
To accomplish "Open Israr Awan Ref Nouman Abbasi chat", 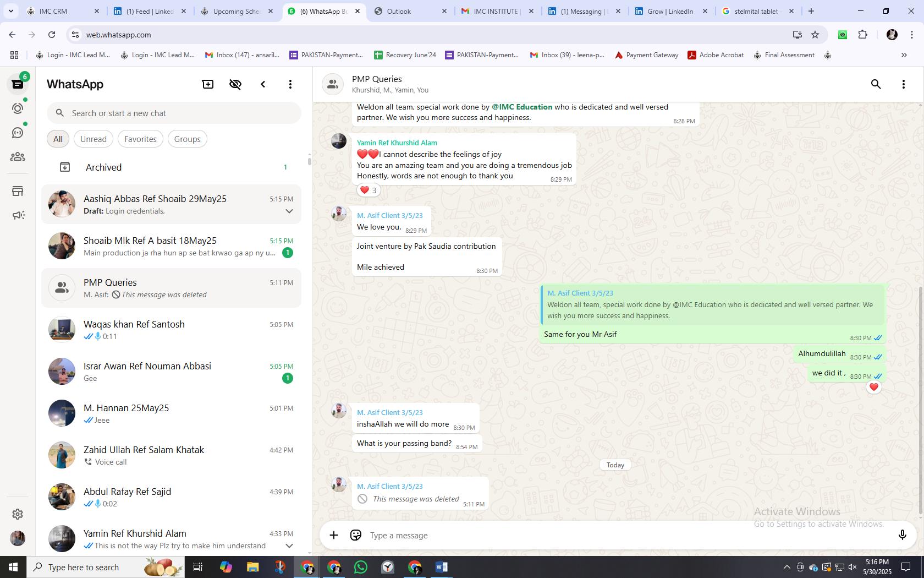I will [172, 372].
